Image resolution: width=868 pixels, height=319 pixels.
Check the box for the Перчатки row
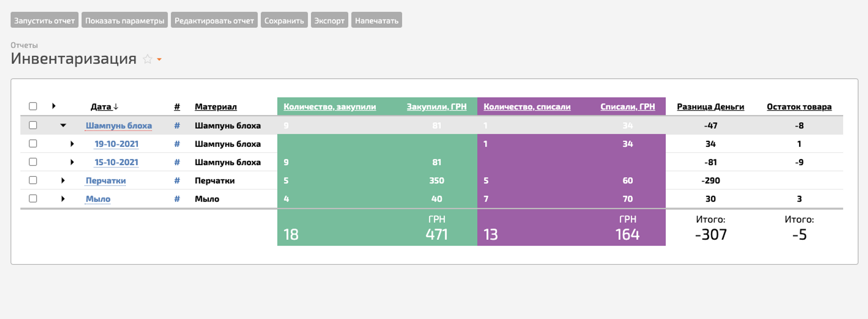[x=33, y=180]
